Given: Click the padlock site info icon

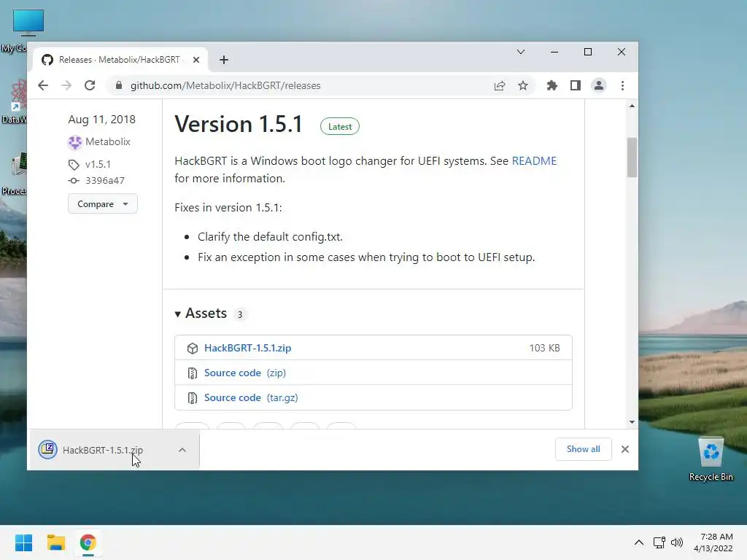Looking at the screenshot, I should 119,86.
